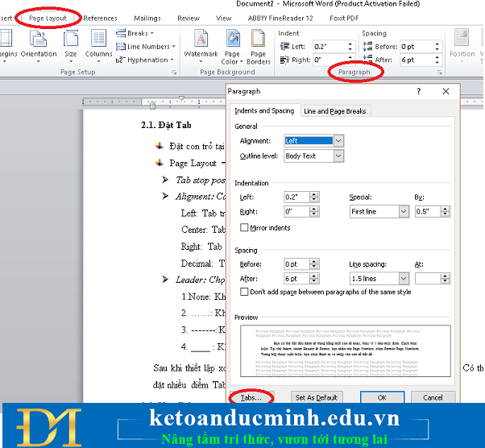Open the Page Setup dialog launcher
Viewport: 485px width, 448px height.
175,72
